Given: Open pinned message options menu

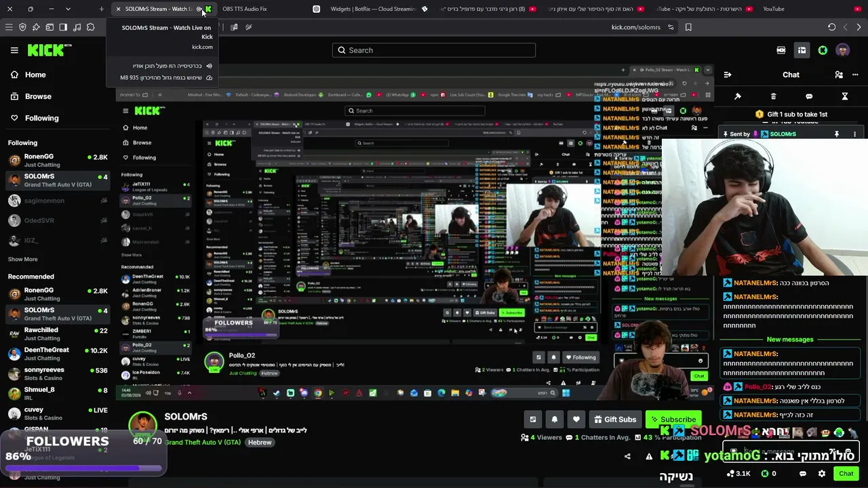Looking at the screenshot, I should pyautogui.click(x=854, y=134).
